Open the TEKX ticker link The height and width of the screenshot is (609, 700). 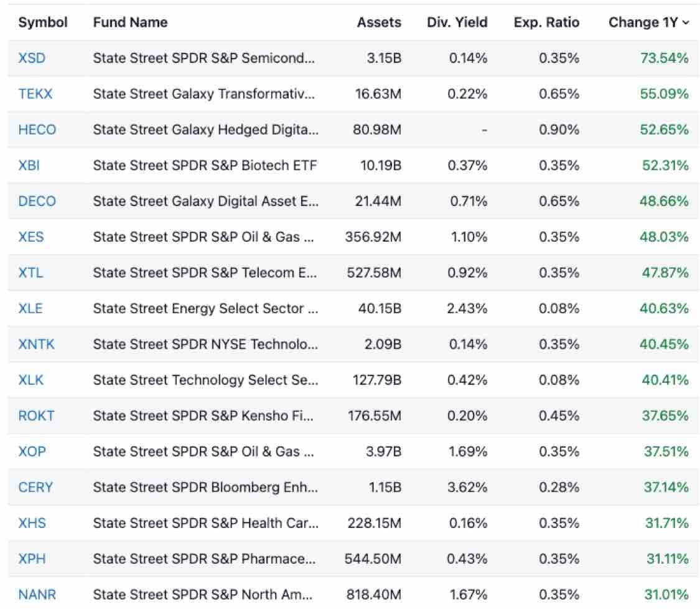(x=35, y=94)
